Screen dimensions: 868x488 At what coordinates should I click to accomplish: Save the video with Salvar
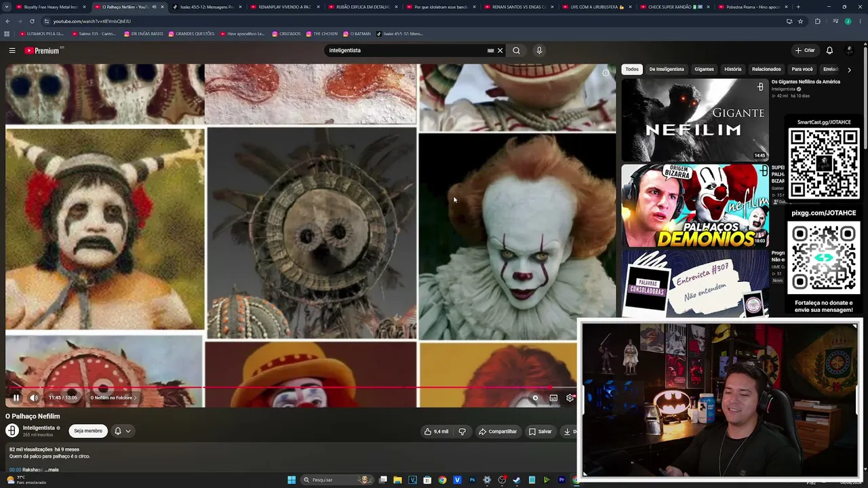tap(540, 431)
